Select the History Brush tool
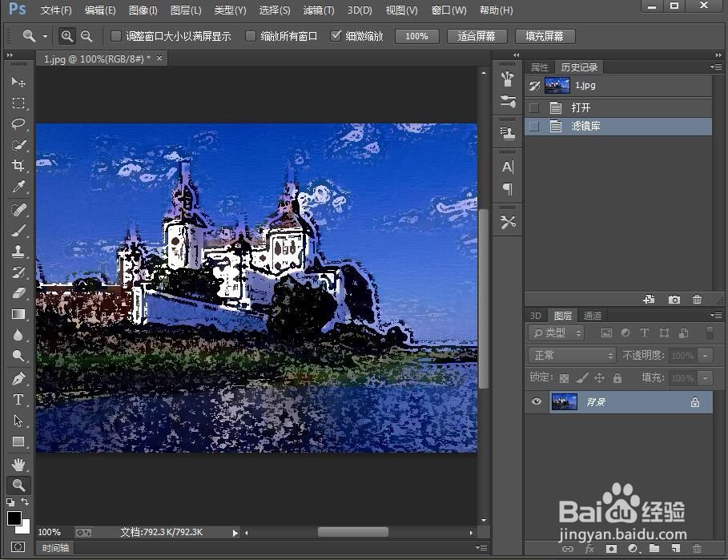 coord(18,272)
